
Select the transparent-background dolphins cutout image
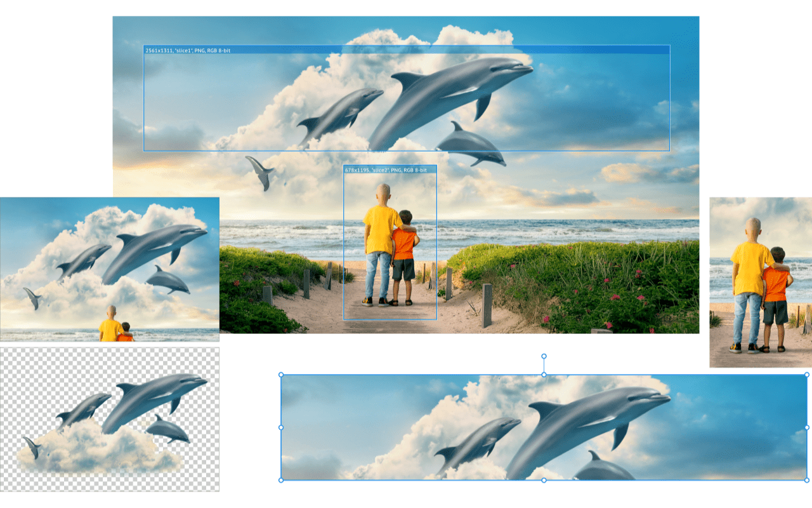tap(110, 419)
